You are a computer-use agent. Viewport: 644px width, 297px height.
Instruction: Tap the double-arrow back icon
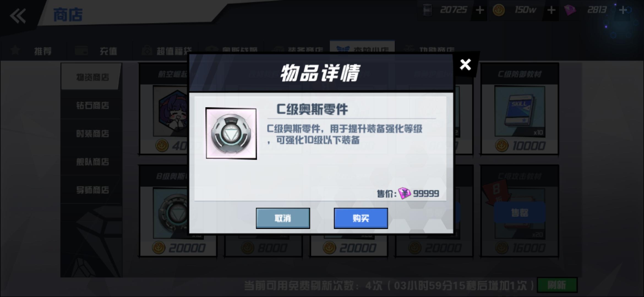coord(18,16)
